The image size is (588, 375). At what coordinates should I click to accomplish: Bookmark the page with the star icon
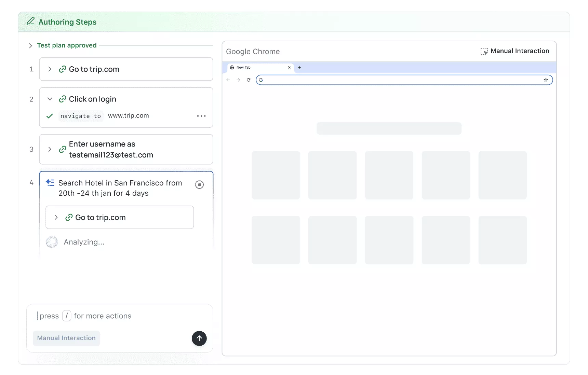point(546,80)
